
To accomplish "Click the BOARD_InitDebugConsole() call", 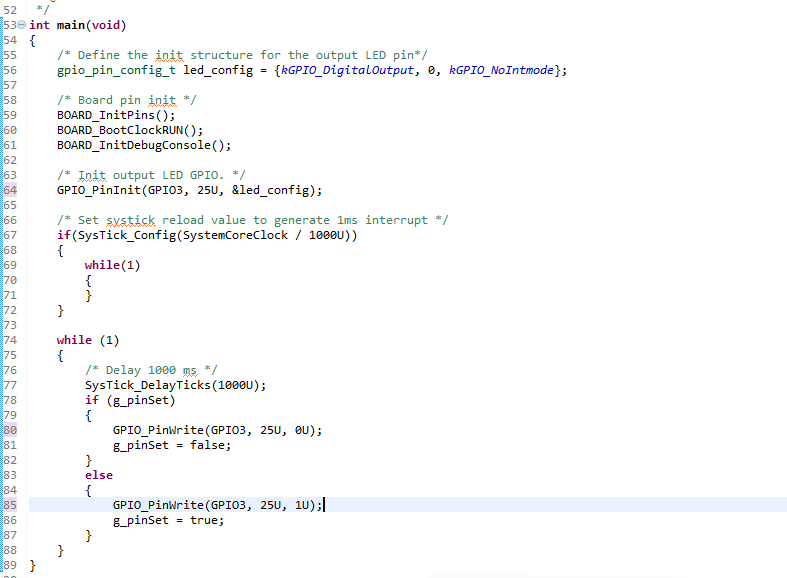I will 144,146.
